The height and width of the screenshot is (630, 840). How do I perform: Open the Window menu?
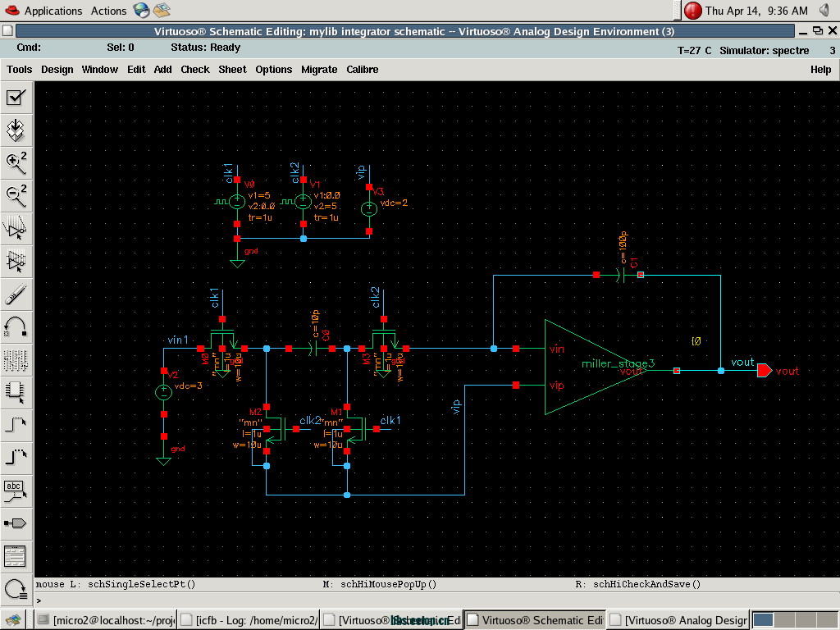(x=99, y=70)
